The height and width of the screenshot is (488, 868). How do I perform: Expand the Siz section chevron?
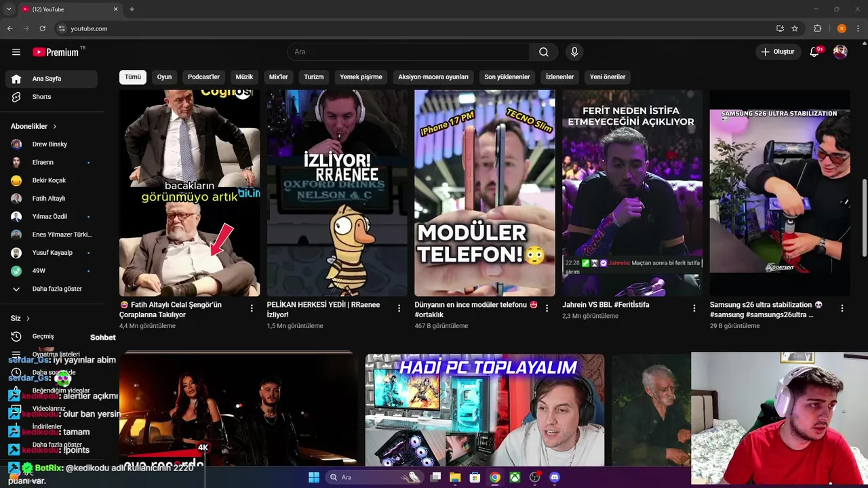click(28, 319)
